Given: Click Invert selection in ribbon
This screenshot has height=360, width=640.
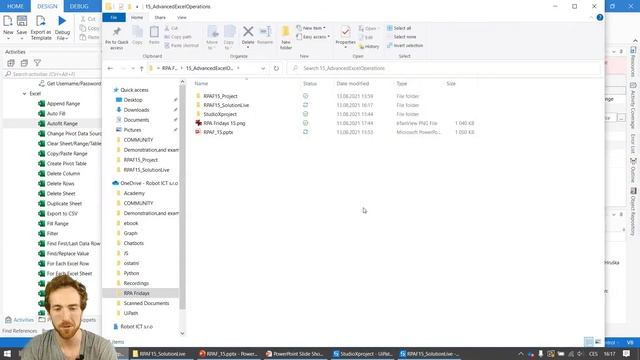Looking at the screenshot, I should point(405,46).
